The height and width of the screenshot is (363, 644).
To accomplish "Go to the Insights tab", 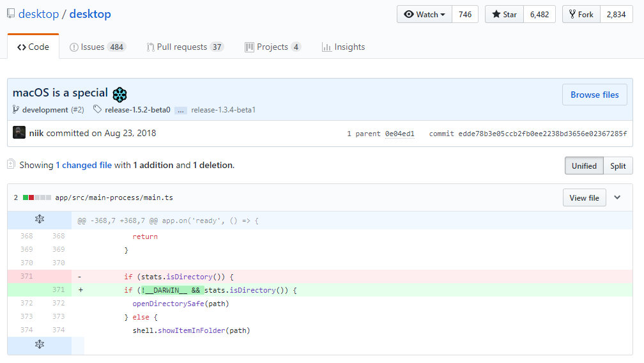I will [x=343, y=47].
